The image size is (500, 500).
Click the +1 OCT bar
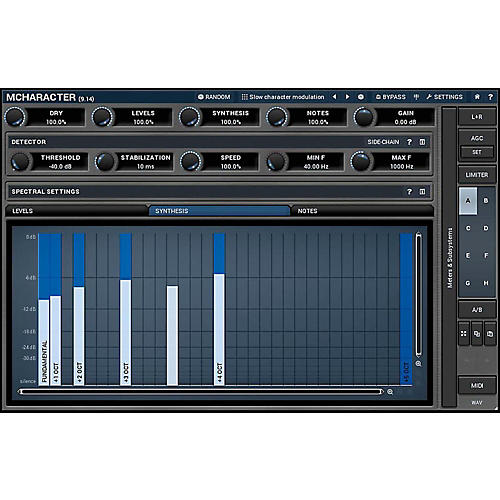(x=55, y=340)
